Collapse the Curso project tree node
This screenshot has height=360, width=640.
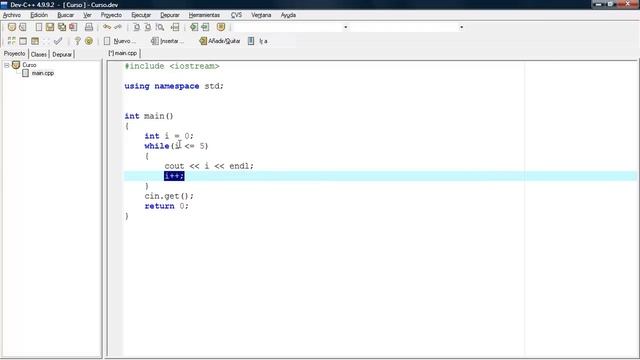pyautogui.click(x=7, y=65)
